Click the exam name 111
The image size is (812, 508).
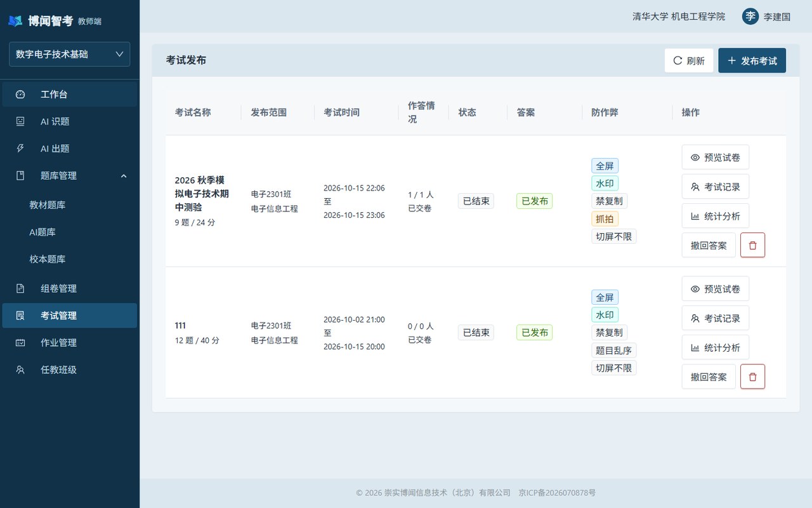pyautogui.click(x=180, y=326)
